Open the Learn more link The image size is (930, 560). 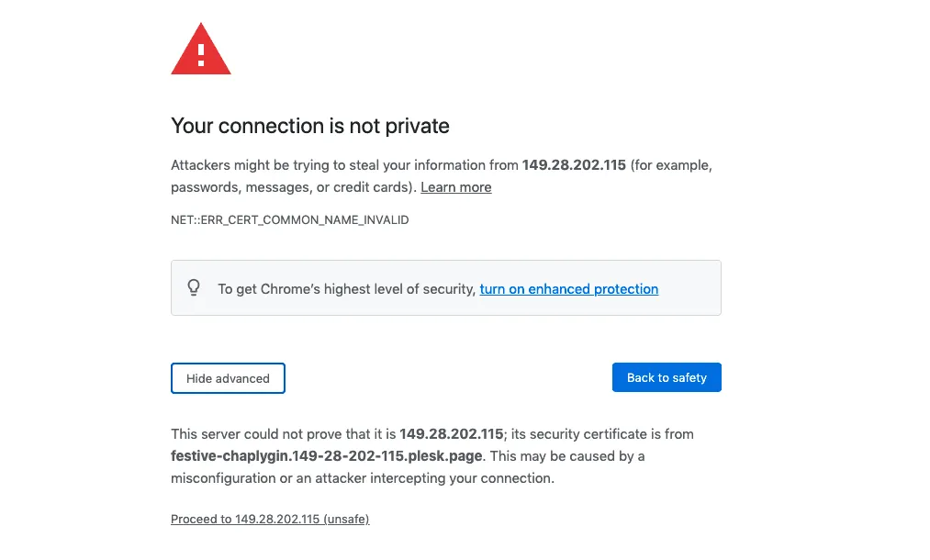pos(455,187)
